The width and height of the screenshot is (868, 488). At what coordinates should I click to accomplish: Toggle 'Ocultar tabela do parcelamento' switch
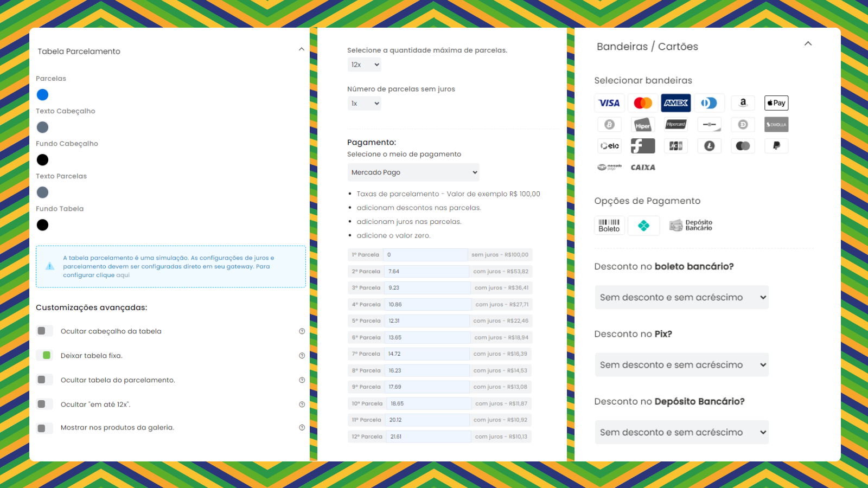(x=44, y=380)
